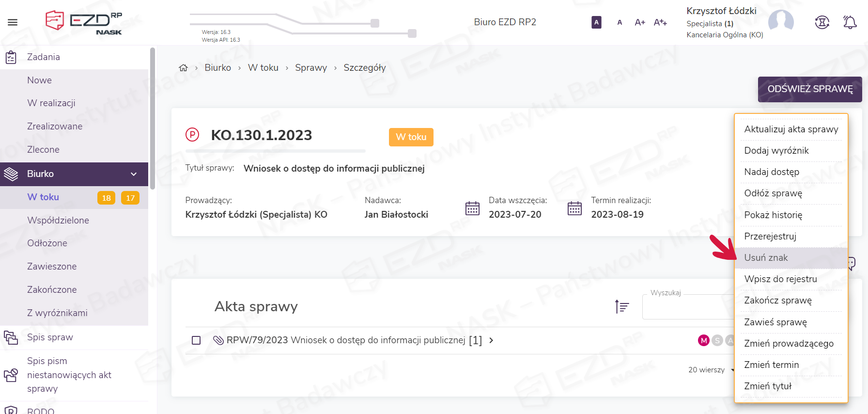Screen dimensions: 868x414
Task: Click the home breadcrumb icon
Action: pos(183,68)
